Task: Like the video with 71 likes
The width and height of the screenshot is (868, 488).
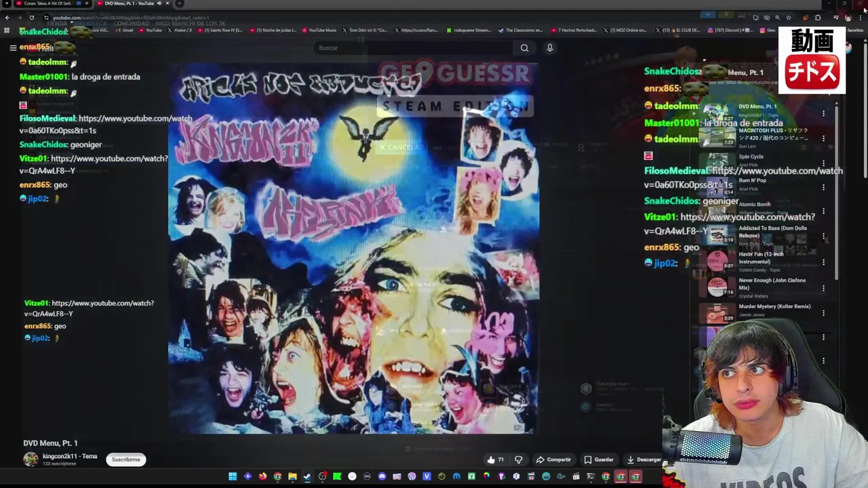Action: tap(496, 460)
